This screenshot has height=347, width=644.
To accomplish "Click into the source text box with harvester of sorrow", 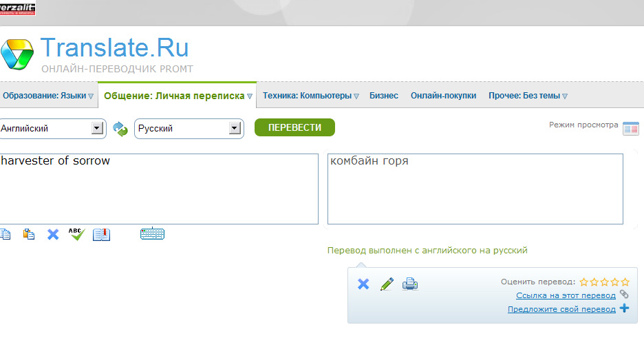I will pyautogui.click(x=158, y=189).
